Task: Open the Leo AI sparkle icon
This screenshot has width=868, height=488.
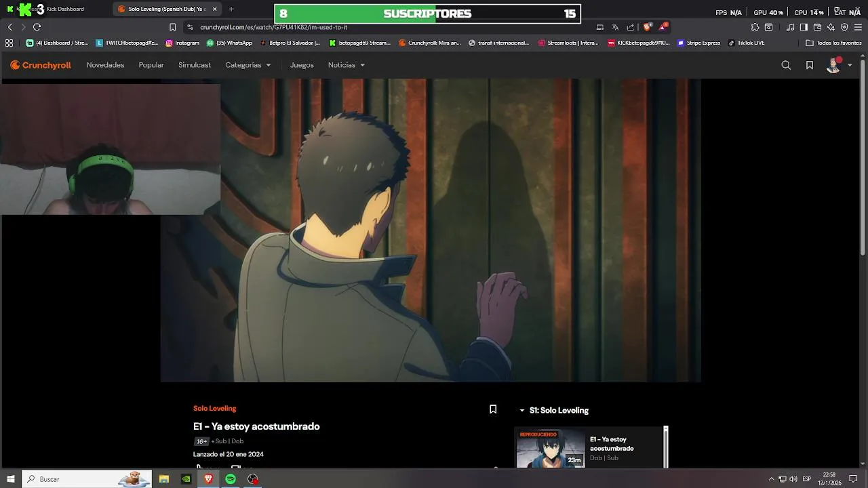Action: 831,27
